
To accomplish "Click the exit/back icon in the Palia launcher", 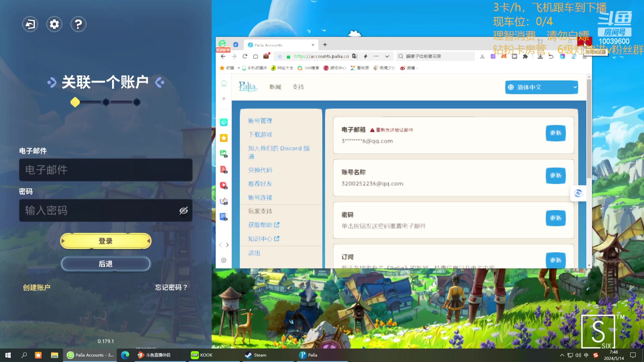I will [30, 24].
